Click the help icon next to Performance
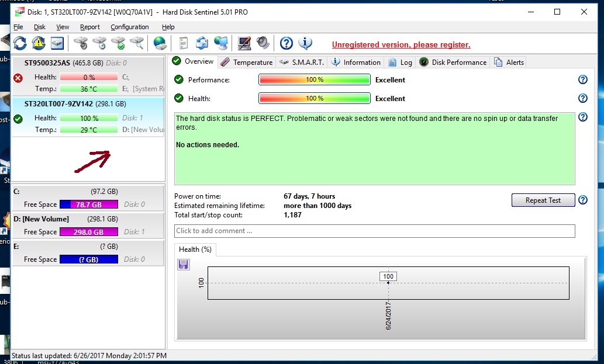 (x=582, y=80)
